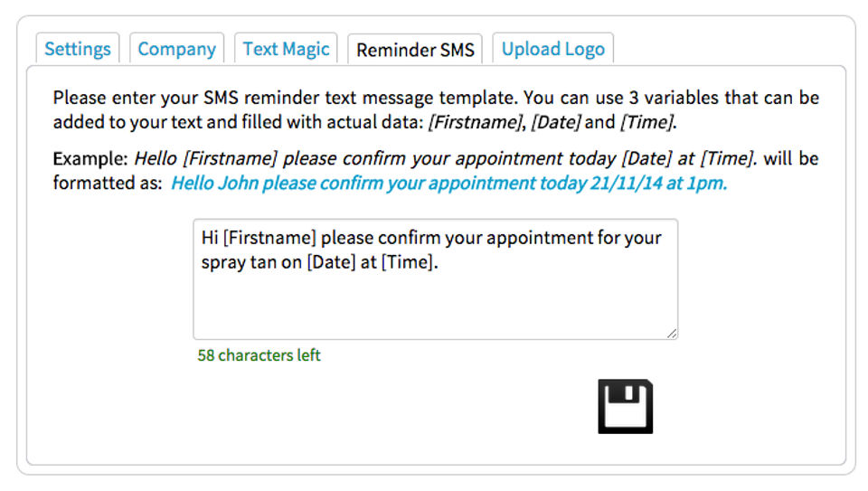Click [Date] in the variables list
This screenshot has width=868, height=491.
tap(553, 122)
